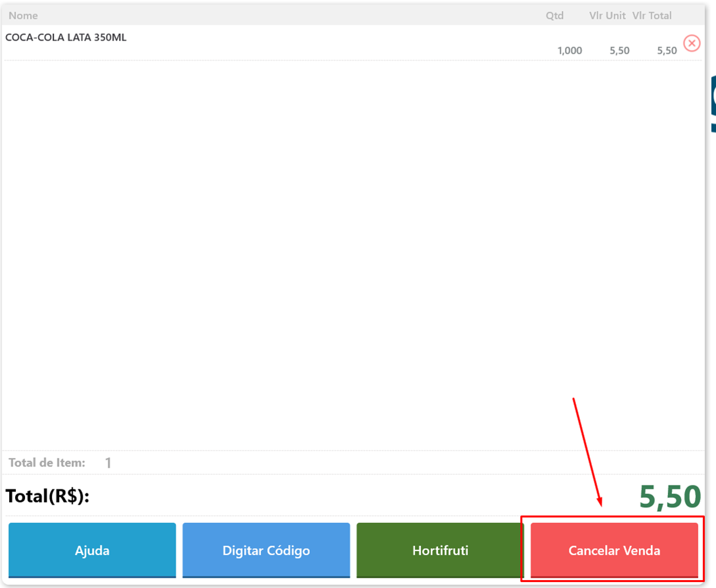Click the row total in the Vlr Total column

667,51
